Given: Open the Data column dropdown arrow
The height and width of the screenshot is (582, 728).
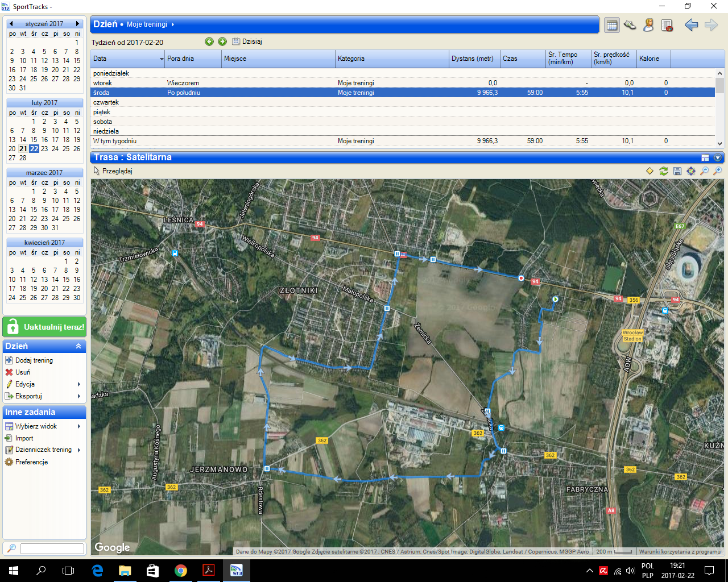Looking at the screenshot, I should point(162,59).
